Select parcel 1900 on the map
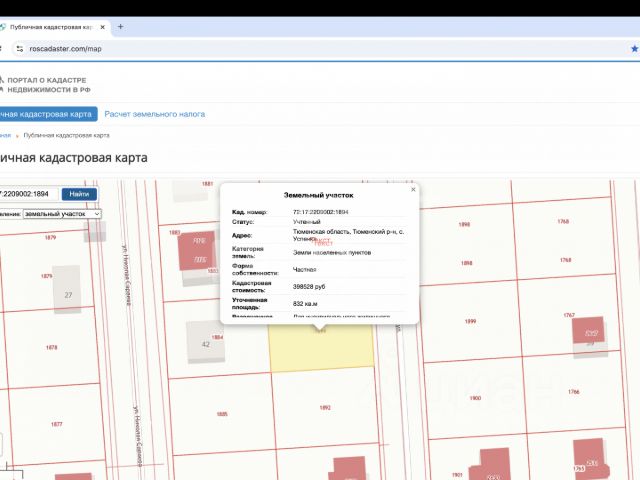Viewport: 640px width, 480px height. coord(475,398)
